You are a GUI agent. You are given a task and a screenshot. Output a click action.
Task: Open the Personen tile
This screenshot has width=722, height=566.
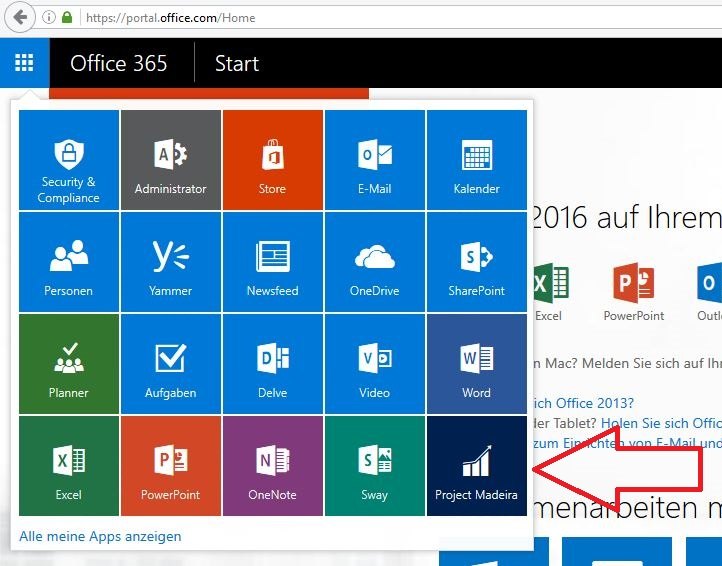[x=69, y=262]
